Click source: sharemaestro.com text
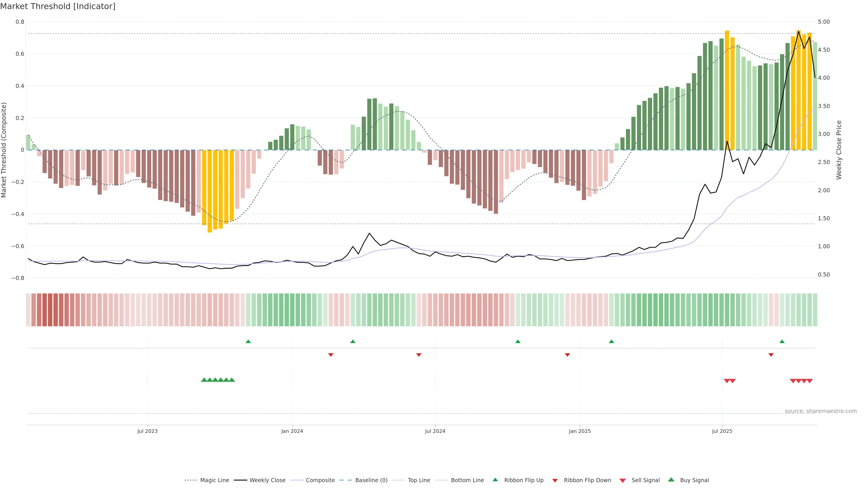This screenshot has height=488, width=868. (x=821, y=411)
